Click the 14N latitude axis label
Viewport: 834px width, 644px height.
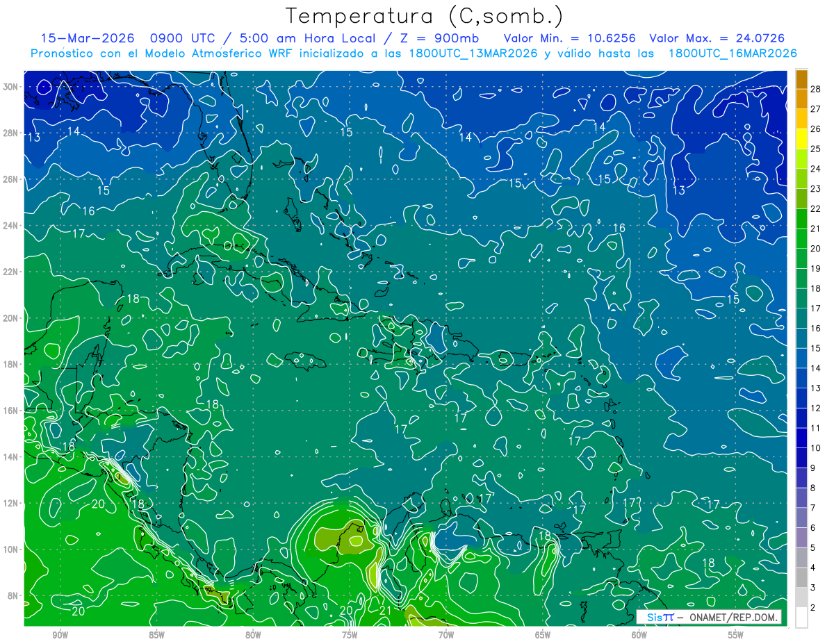tap(11, 456)
